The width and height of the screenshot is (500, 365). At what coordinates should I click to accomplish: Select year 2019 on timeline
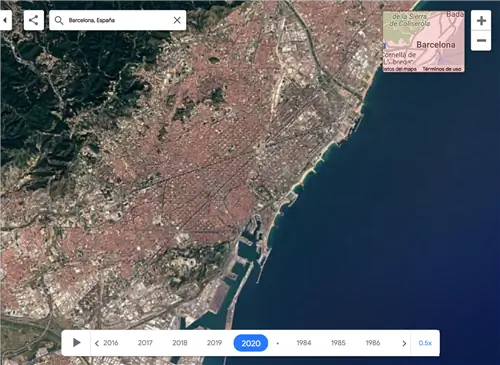click(214, 343)
